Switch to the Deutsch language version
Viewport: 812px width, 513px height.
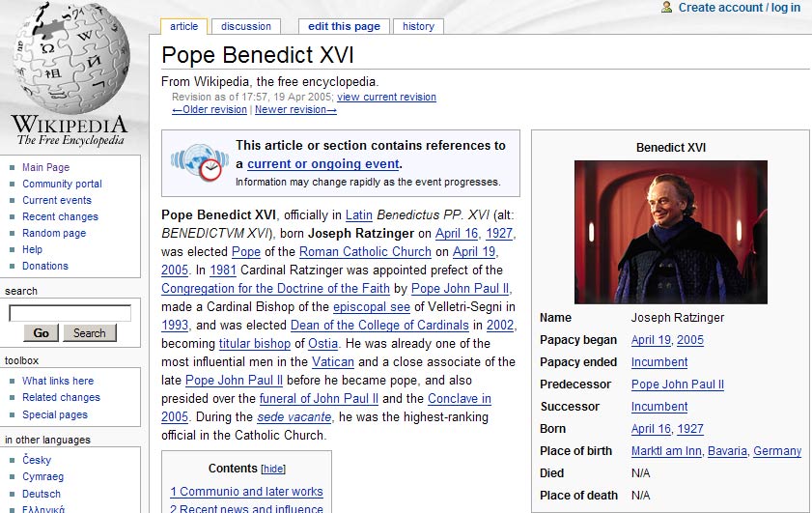click(42, 494)
